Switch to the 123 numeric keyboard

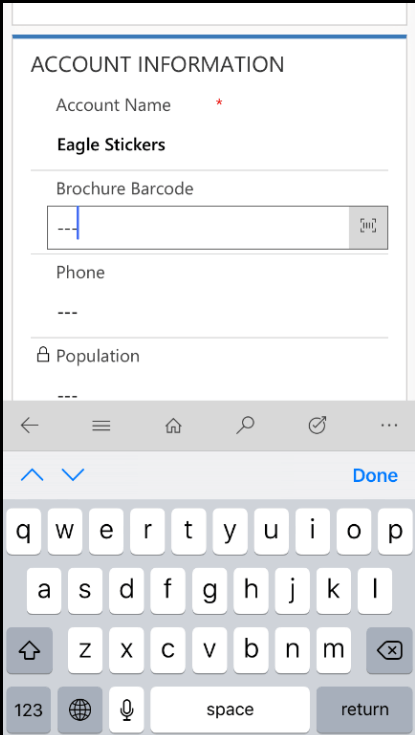click(x=29, y=710)
